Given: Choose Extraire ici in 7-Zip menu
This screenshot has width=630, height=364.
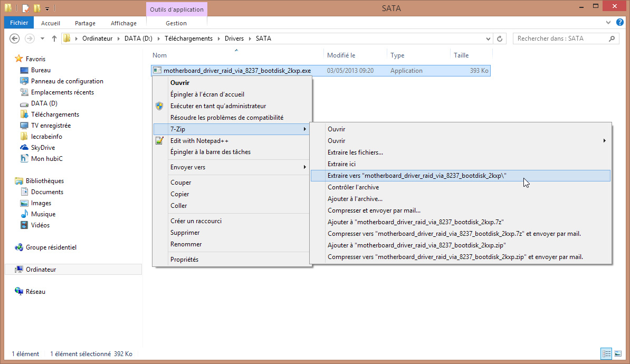Looking at the screenshot, I should point(461,164).
